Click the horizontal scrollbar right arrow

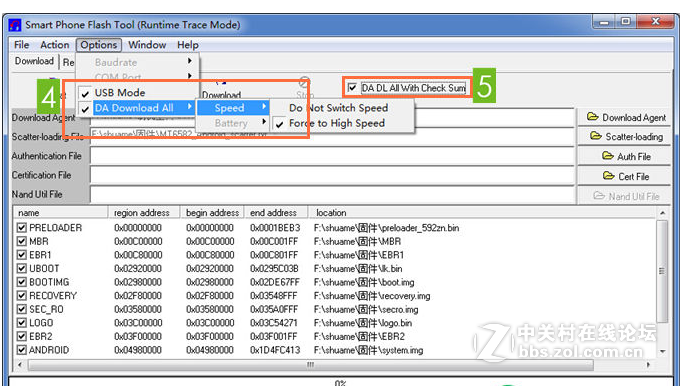coord(648,365)
